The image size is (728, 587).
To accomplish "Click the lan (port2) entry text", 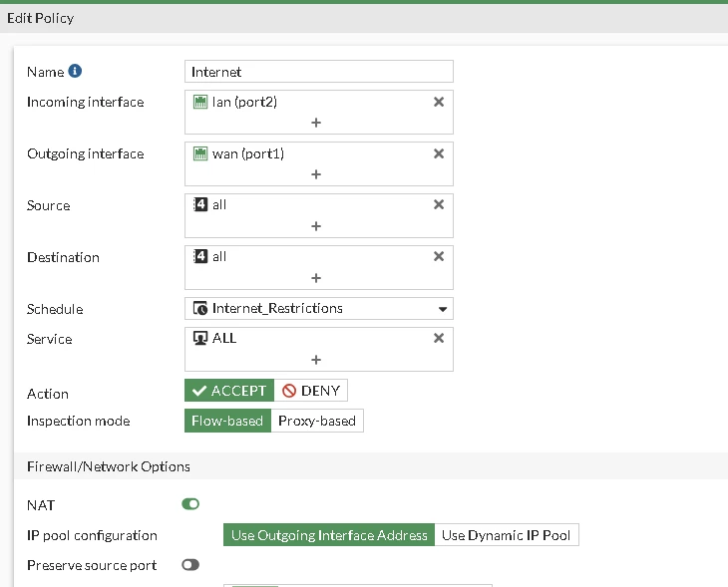I will pos(244,102).
